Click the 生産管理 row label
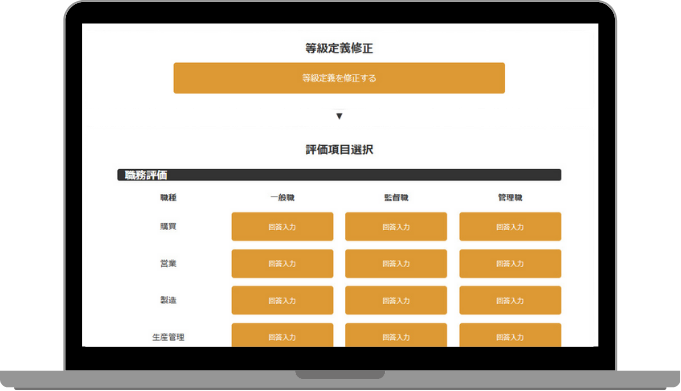This screenshot has height=391, width=681. tap(169, 337)
